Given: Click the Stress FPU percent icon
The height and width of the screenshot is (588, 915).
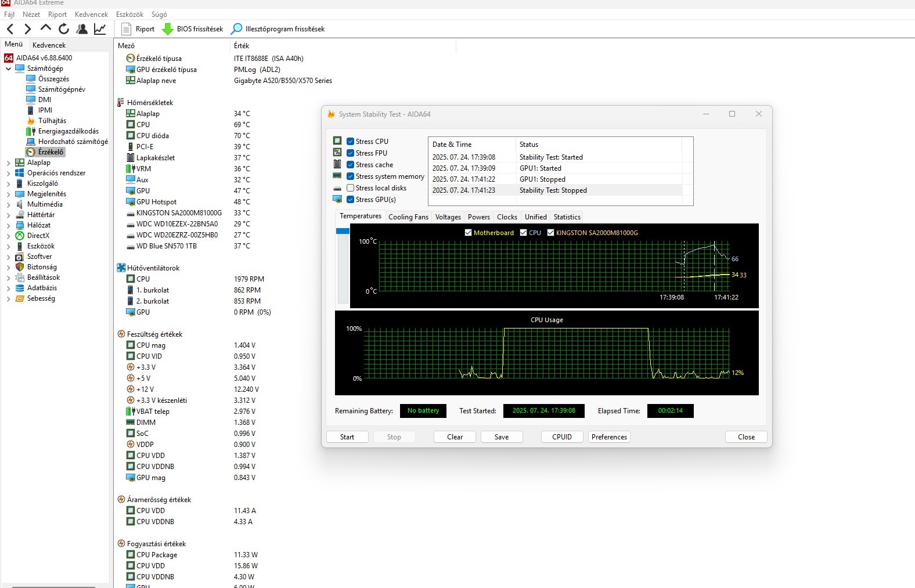Looking at the screenshot, I should coord(337,153).
